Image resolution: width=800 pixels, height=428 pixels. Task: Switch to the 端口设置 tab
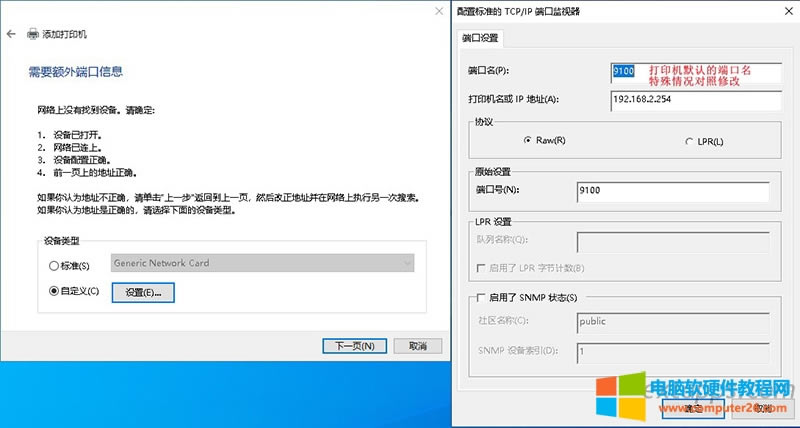(x=480, y=39)
